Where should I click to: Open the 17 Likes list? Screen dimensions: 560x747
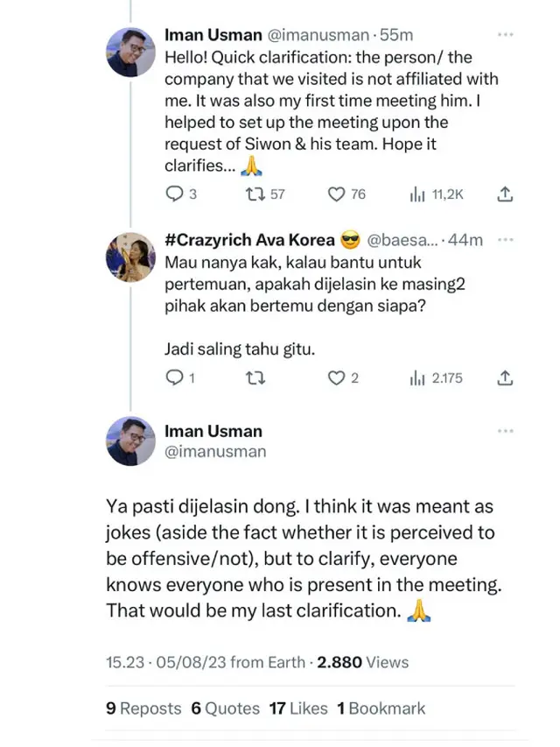(303, 708)
